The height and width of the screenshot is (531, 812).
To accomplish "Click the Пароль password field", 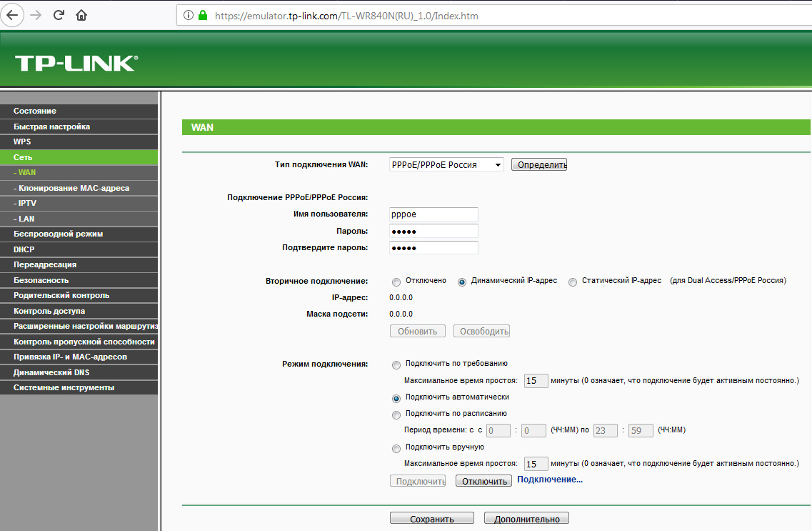I will [433, 231].
